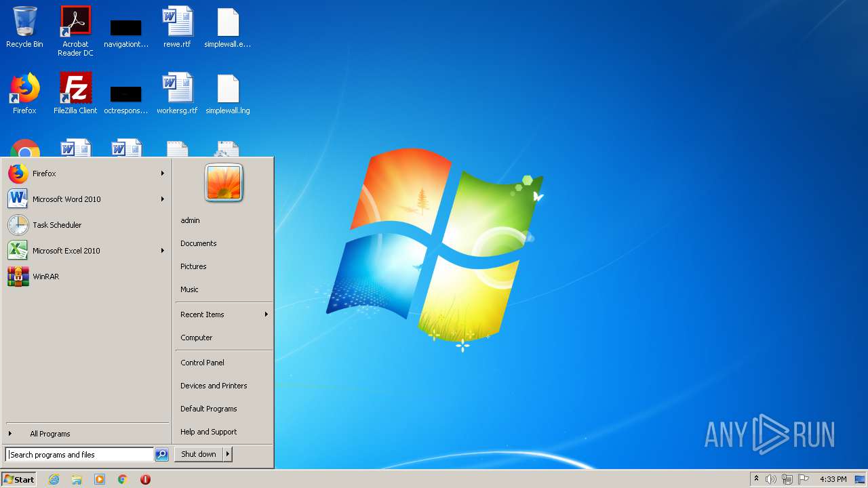Open the Shut down options arrow
This screenshot has width=868, height=488.
click(x=228, y=454)
